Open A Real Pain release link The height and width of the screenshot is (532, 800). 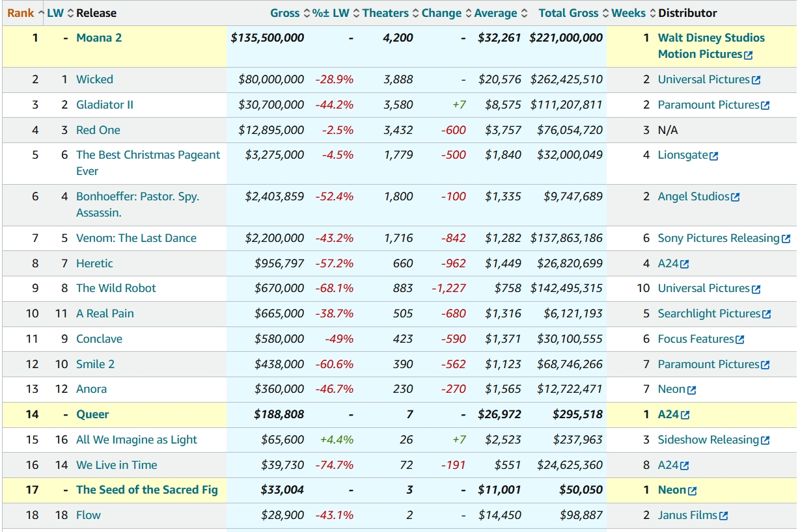[105, 313]
